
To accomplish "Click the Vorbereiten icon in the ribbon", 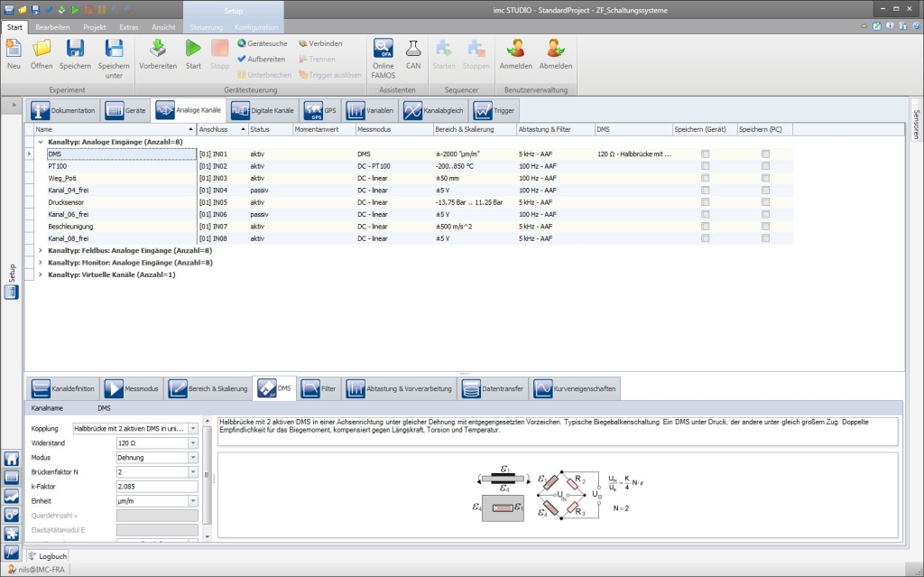I will 157,50.
